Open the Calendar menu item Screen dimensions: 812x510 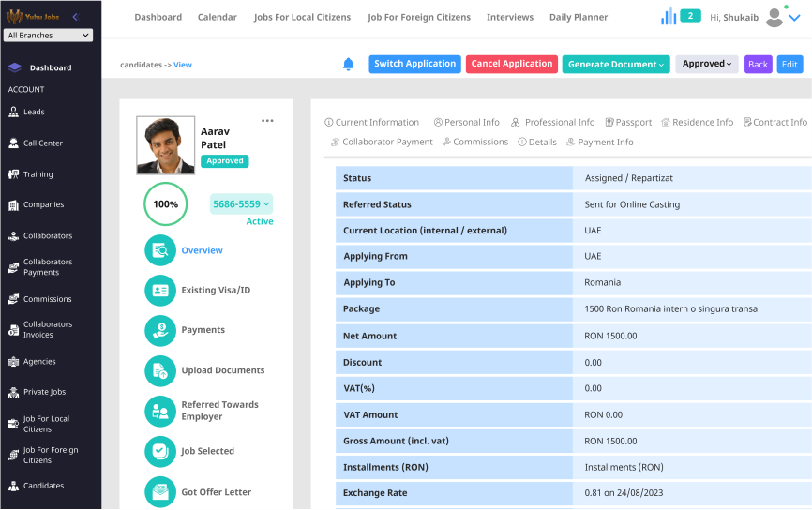(218, 17)
